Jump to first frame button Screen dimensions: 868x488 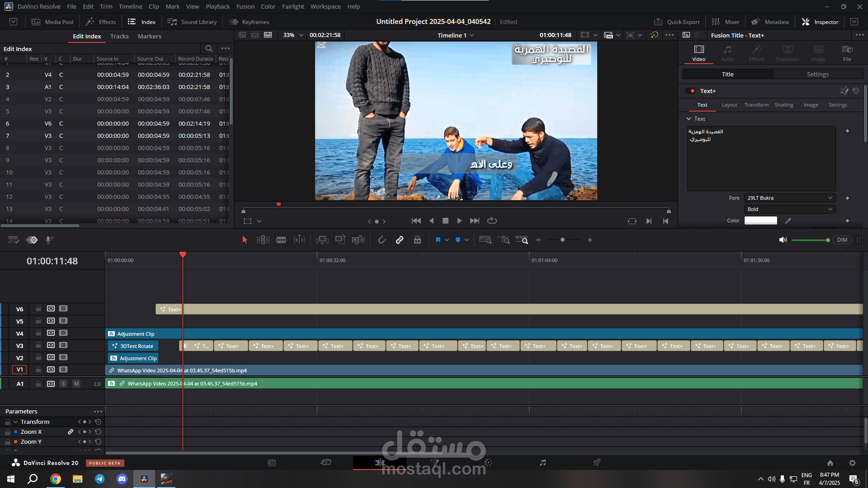point(416,221)
